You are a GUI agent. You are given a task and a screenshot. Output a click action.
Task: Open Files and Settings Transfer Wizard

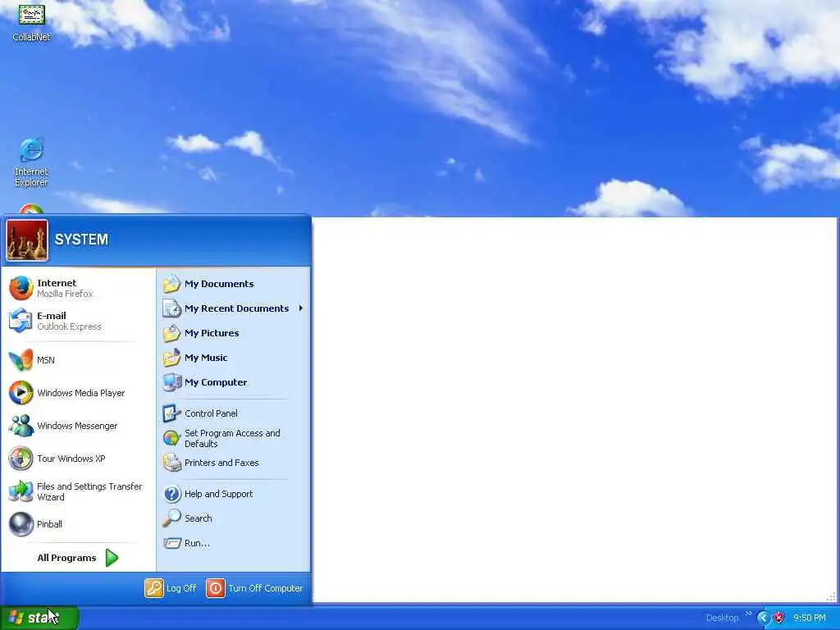(78, 491)
